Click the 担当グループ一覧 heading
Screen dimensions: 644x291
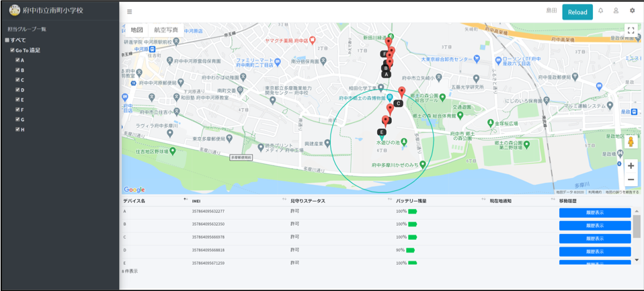(x=27, y=29)
